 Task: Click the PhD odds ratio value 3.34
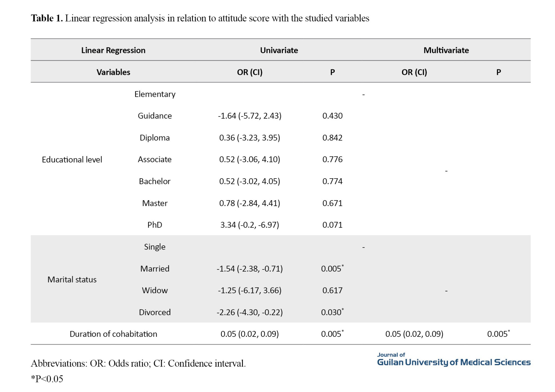tap(249, 225)
